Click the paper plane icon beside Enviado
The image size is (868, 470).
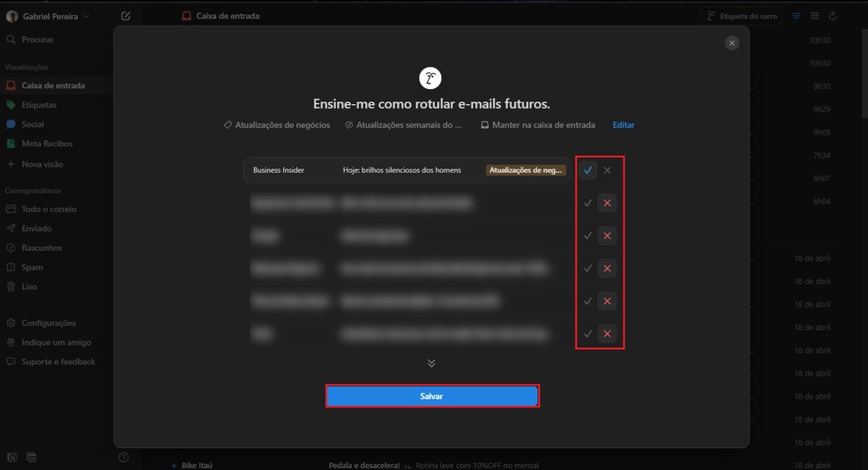click(x=11, y=228)
